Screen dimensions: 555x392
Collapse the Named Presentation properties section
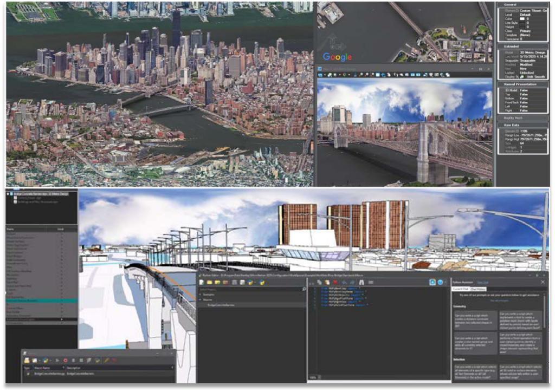[522, 84]
